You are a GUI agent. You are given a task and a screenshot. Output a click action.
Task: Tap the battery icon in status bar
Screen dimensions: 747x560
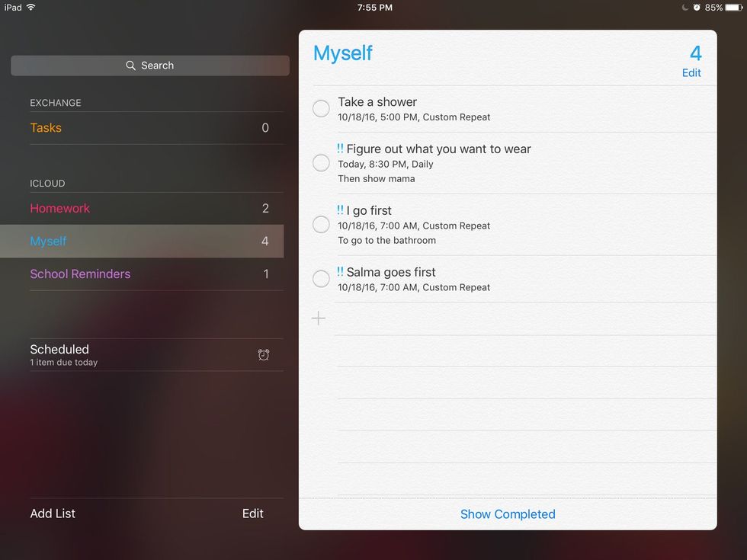coord(733,8)
